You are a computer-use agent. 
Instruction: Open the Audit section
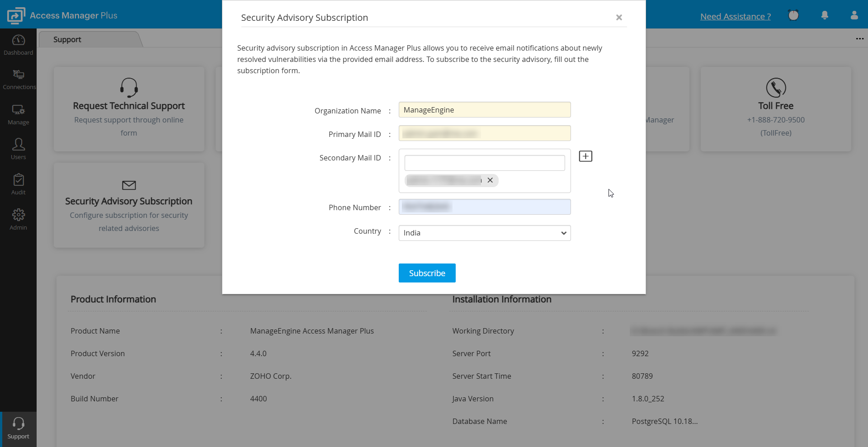tap(18, 184)
